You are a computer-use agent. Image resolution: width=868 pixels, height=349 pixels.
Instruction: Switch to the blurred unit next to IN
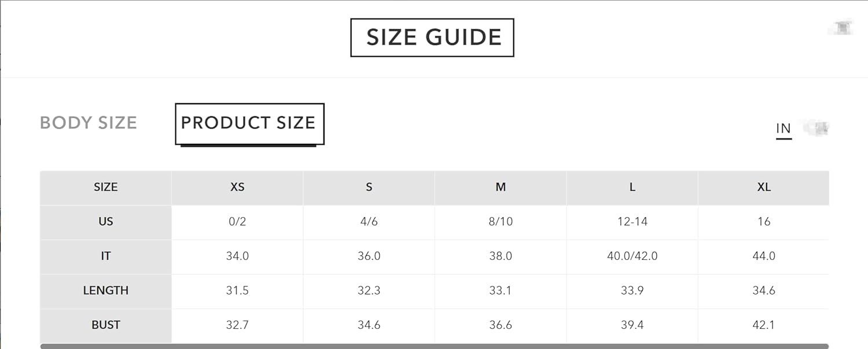pyautogui.click(x=816, y=127)
